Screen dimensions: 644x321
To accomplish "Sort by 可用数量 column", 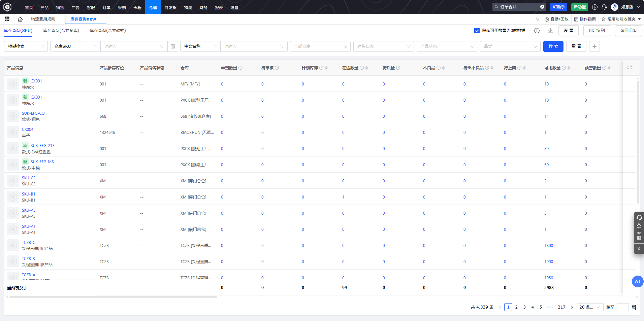I will click(569, 68).
